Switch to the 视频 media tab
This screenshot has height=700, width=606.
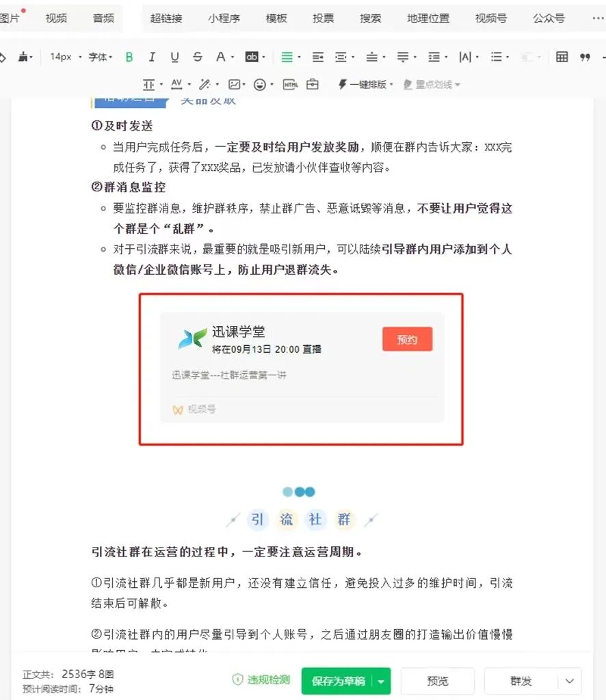(x=55, y=18)
